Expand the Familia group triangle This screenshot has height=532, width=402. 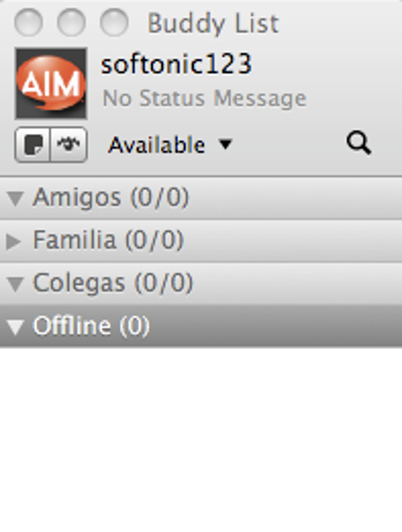coord(13,241)
